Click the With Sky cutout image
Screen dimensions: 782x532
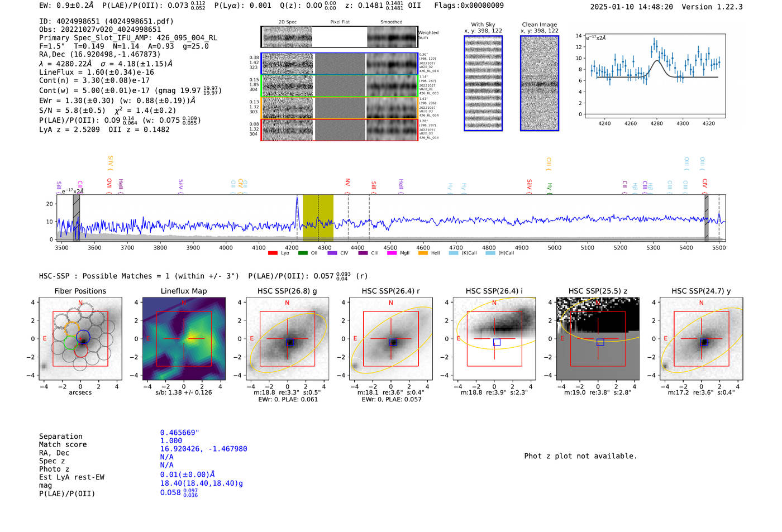[x=483, y=83]
